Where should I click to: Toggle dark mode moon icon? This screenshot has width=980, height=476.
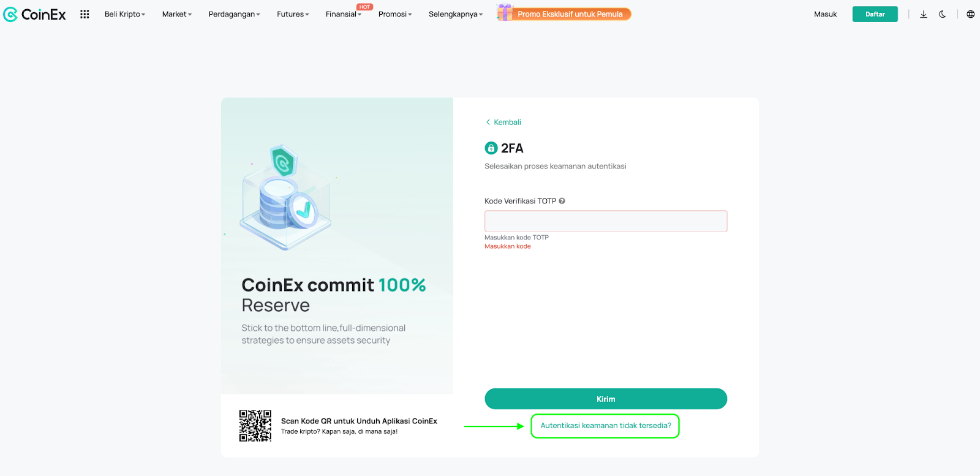(x=943, y=14)
